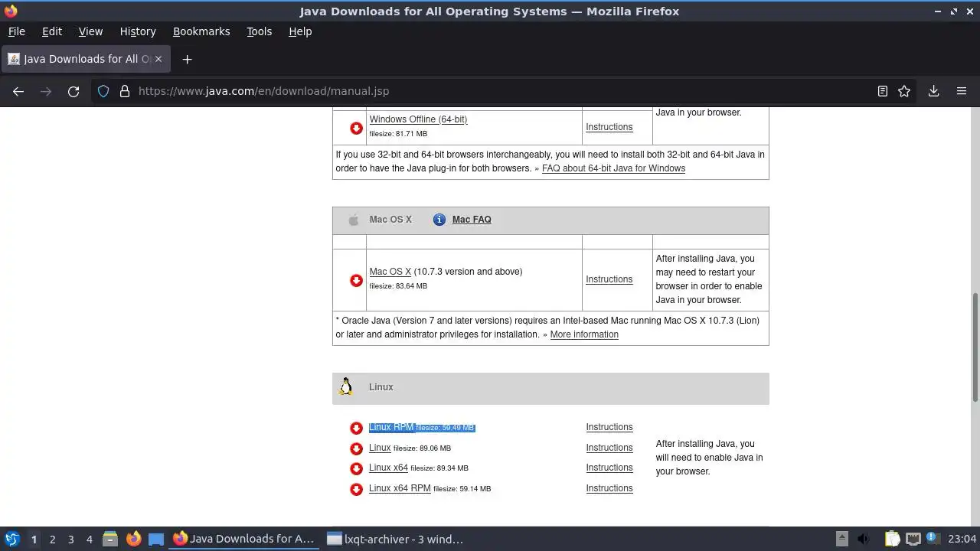This screenshot has width=980, height=551.
Task: Open the Bookmarks menu
Action: [201, 31]
